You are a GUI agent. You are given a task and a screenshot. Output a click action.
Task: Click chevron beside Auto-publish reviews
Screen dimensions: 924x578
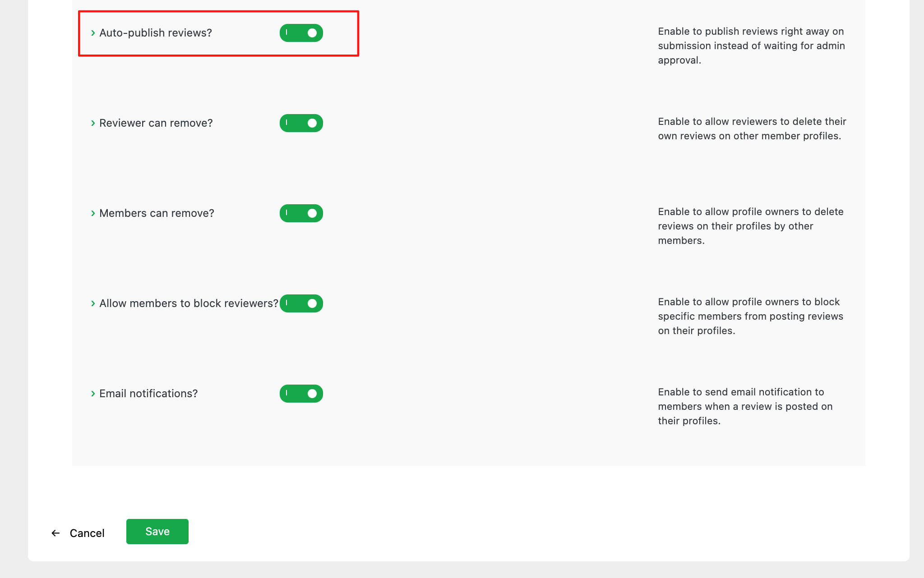[93, 33]
